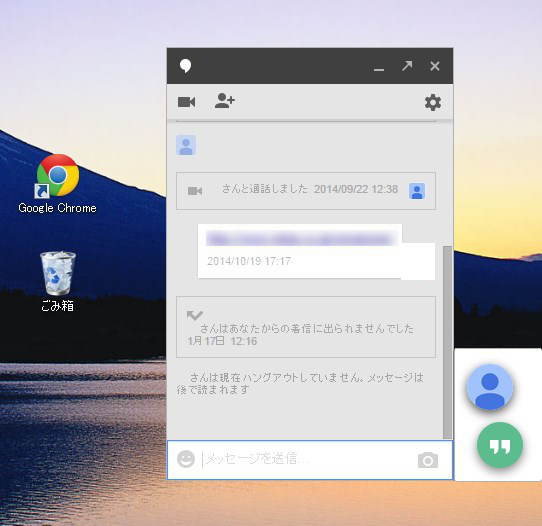Click the 1月17日 12:16 timestamp
The height and width of the screenshot is (526, 542).
point(222,341)
